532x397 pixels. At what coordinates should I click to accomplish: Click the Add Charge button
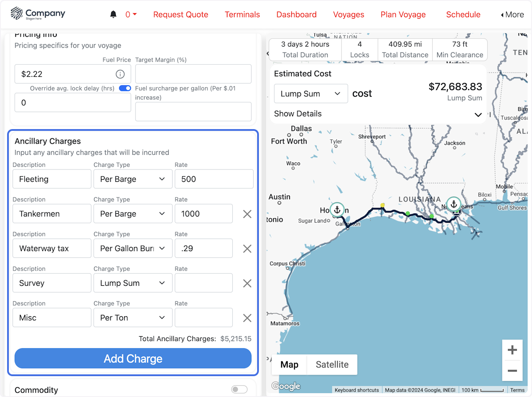click(x=133, y=358)
